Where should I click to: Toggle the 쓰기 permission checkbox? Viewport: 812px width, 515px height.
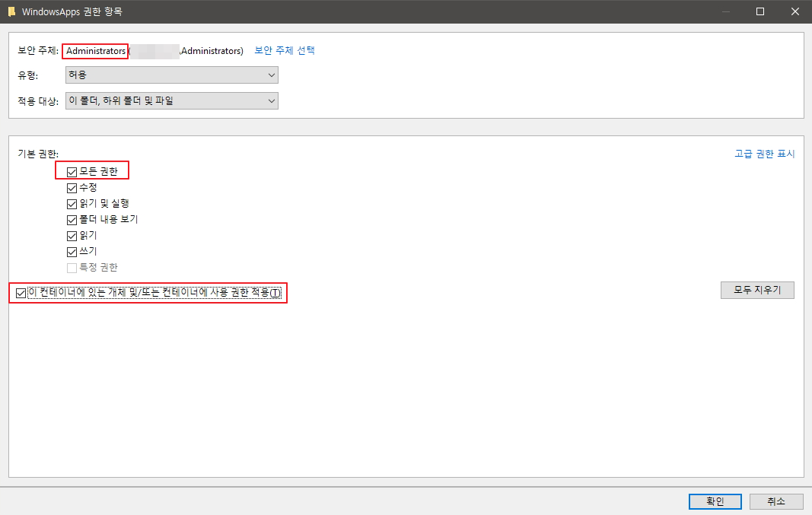(x=72, y=252)
